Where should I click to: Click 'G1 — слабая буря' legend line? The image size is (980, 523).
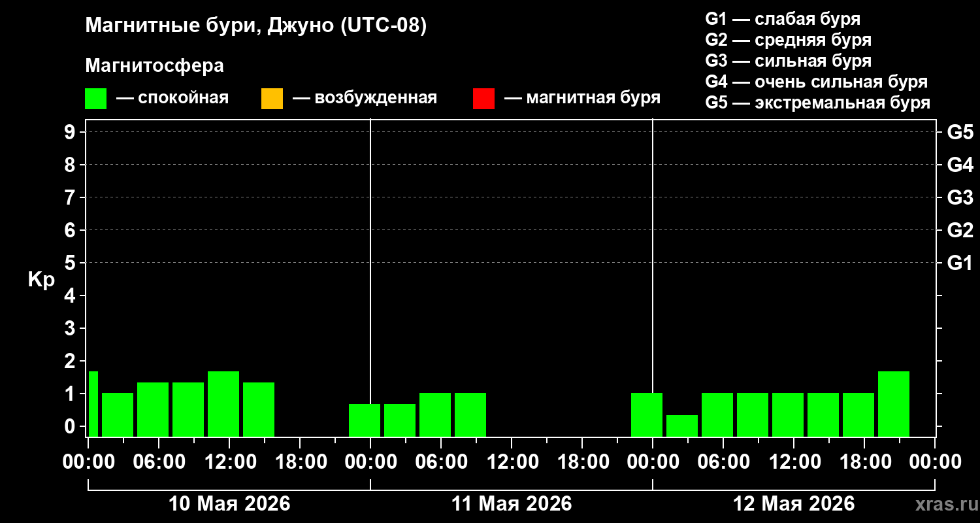tap(783, 19)
